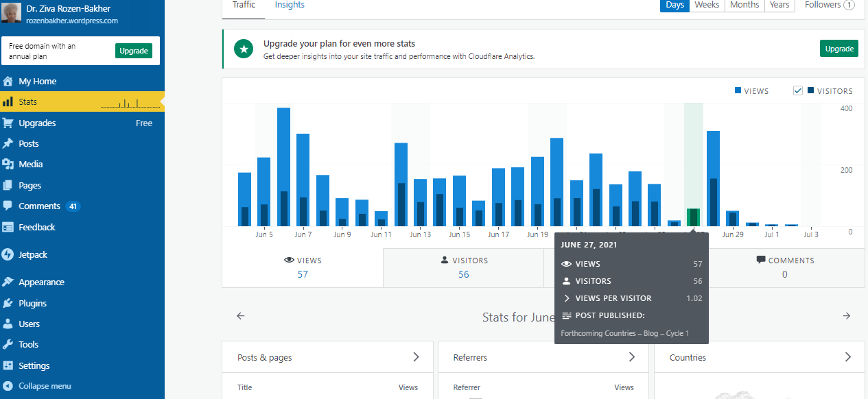This screenshot has width=868, height=399.
Task: Expand the Referrers panel chevron
Action: tap(632, 357)
